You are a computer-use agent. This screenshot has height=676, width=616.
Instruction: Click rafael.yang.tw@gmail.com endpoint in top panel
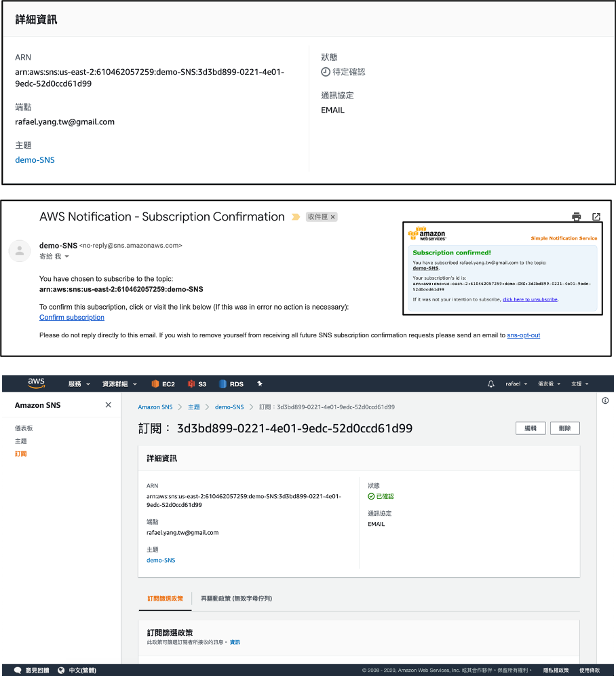point(64,122)
